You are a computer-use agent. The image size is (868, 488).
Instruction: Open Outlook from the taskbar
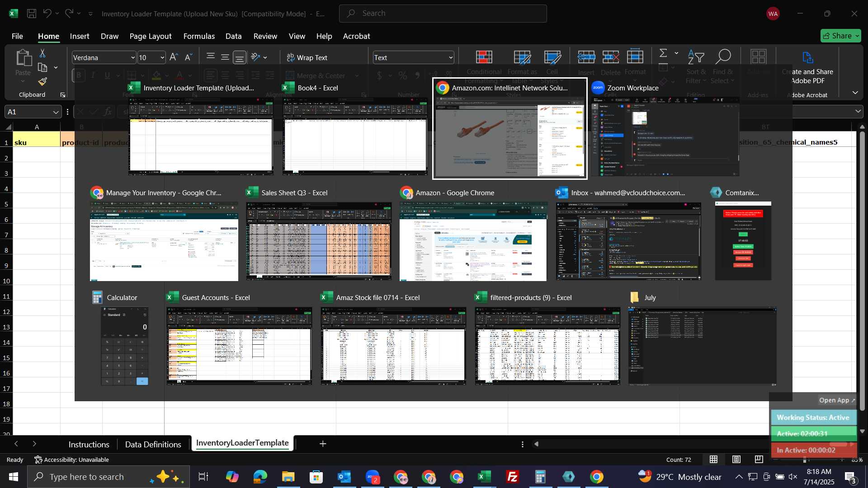pyautogui.click(x=344, y=477)
